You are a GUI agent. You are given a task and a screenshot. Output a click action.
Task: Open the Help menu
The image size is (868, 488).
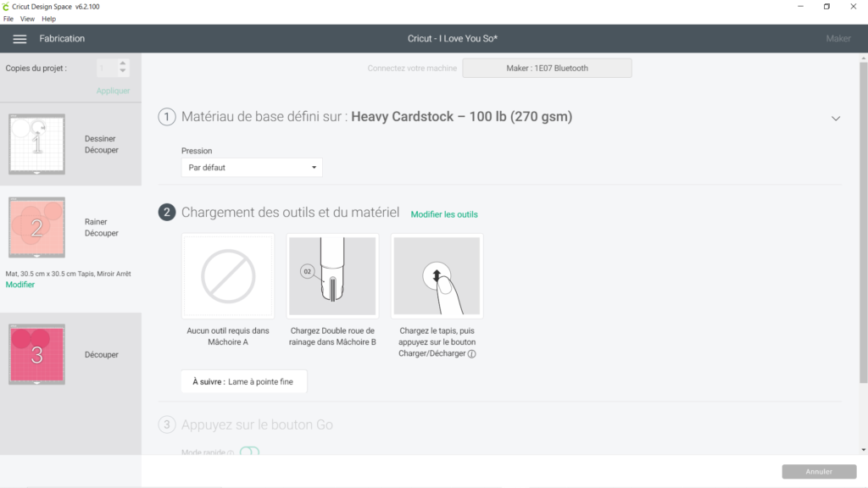pos(48,19)
